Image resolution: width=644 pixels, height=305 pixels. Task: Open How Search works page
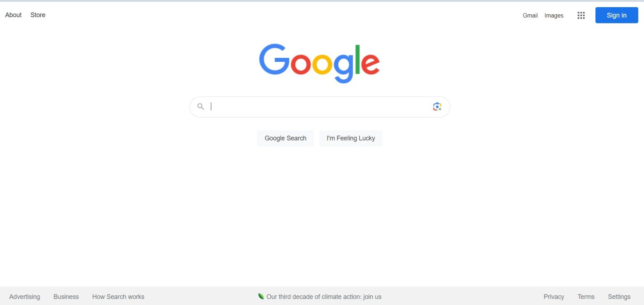click(118, 297)
